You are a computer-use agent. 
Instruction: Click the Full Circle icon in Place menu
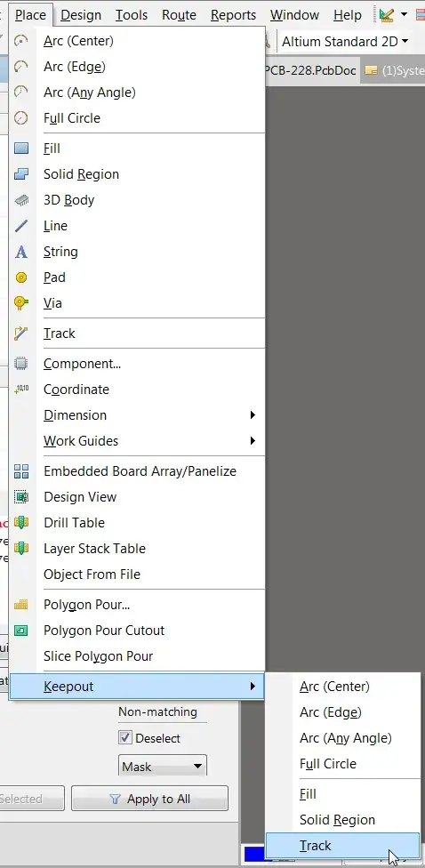[21, 118]
